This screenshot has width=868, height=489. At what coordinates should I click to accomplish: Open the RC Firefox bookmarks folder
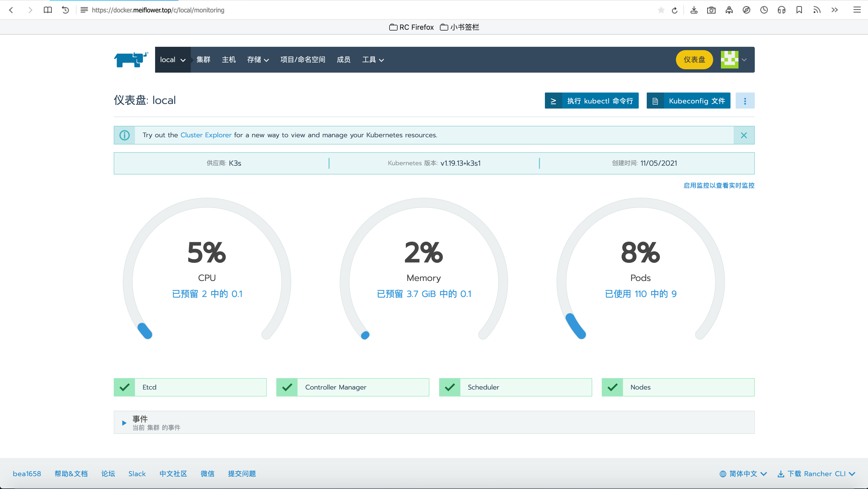point(412,27)
